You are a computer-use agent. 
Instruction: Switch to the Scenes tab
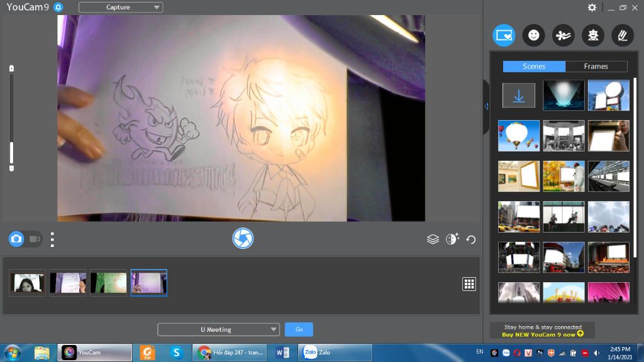[x=534, y=67]
